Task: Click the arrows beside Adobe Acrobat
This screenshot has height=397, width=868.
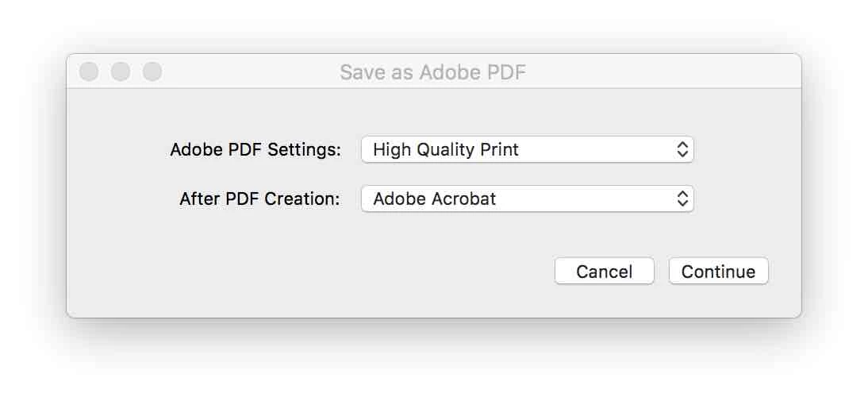Action: [x=682, y=198]
